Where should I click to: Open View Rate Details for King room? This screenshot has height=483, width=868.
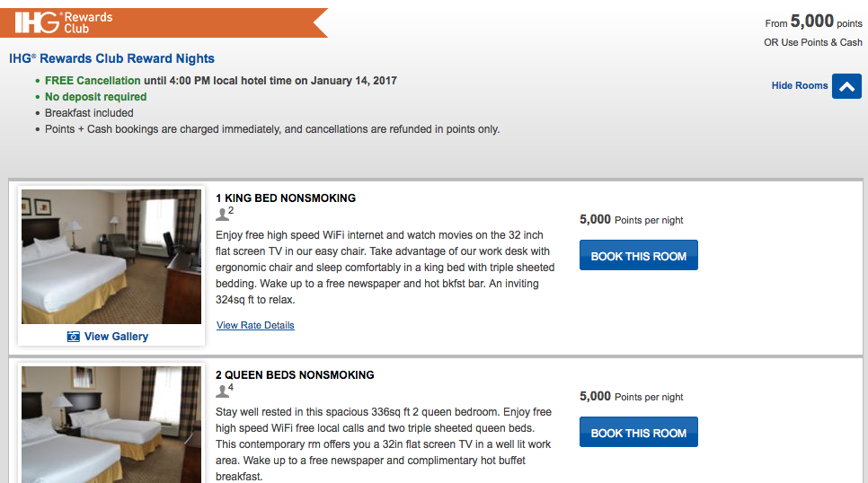click(255, 325)
